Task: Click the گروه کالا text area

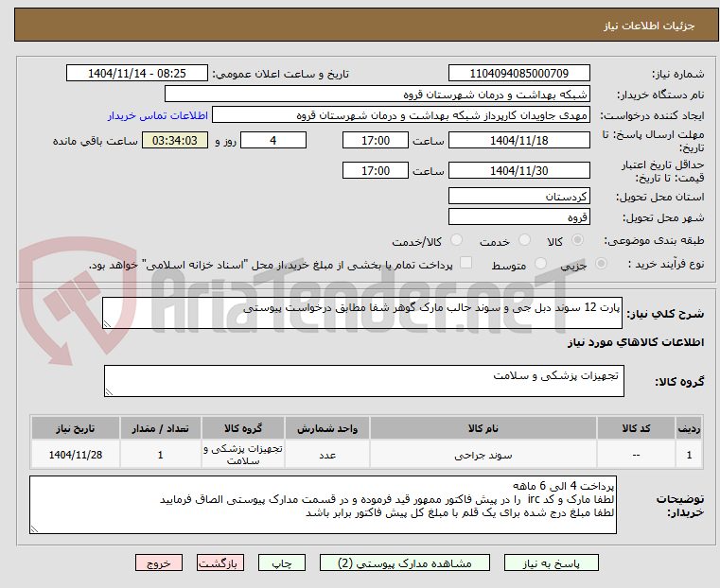Action: (364, 381)
